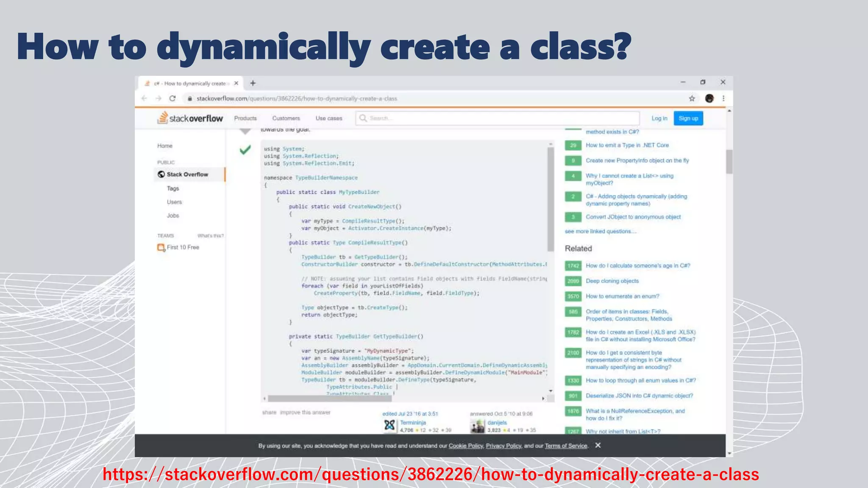868x488 pixels.
Task: Open C# Adding objects dynamically question
Action: pyautogui.click(x=636, y=200)
